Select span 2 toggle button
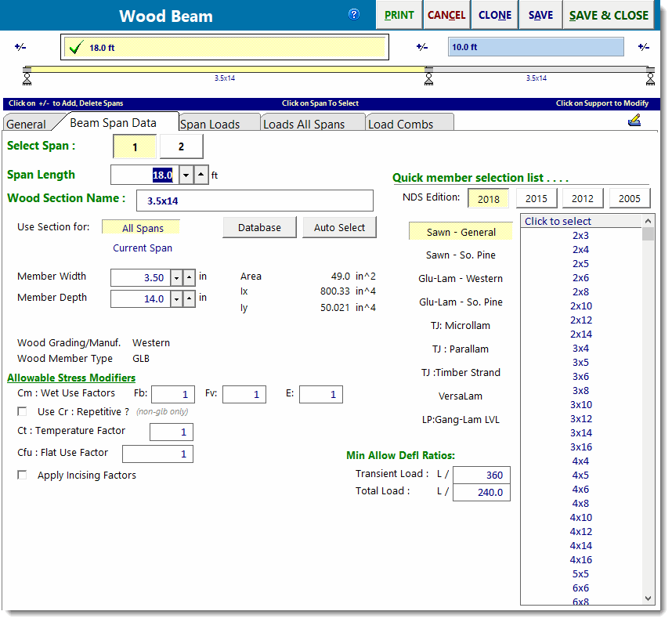The height and width of the screenshot is (622, 672). click(181, 146)
